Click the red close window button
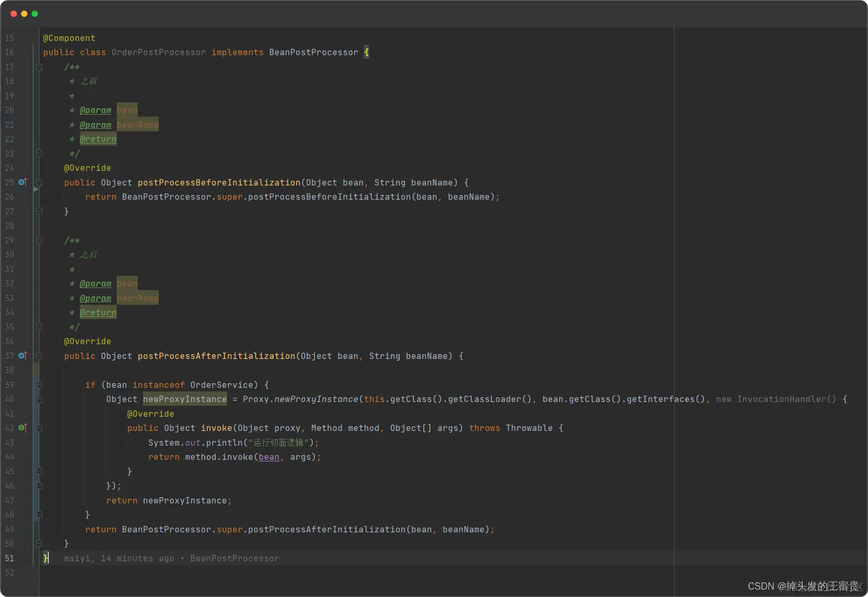Screen dimensions: 868x597 pyautogui.click(x=14, y=14)
